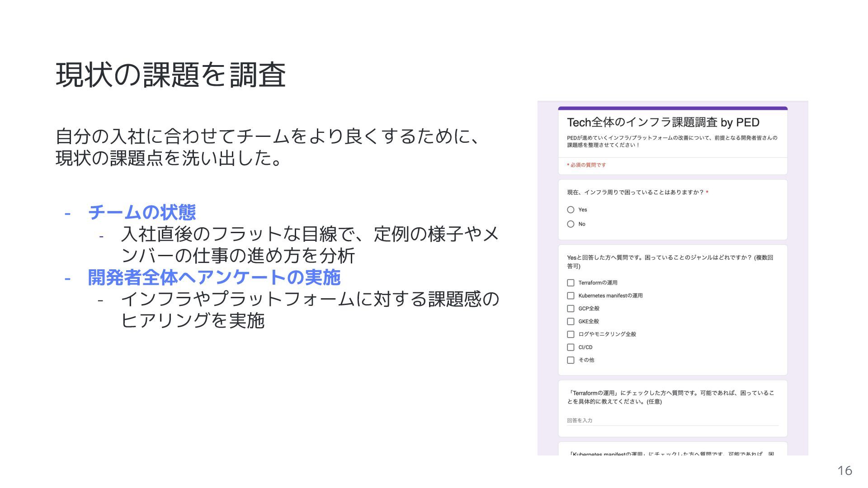
Task: Check the Kubernetes manifestの運用 checkbox
Action: [571, 296]
